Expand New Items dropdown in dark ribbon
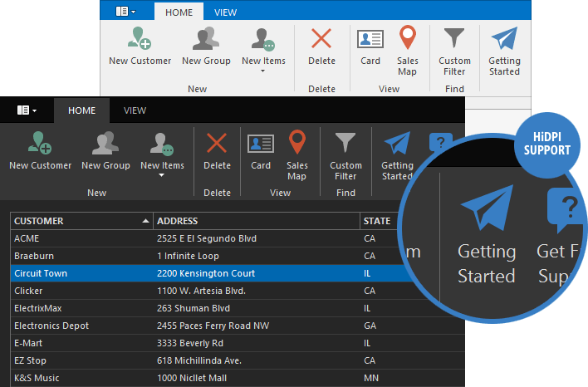 (x=162, y=175)
